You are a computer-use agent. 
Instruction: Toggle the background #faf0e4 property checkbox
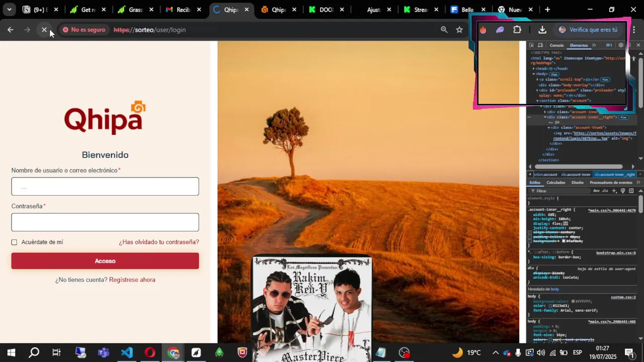[x=529, y=242]
